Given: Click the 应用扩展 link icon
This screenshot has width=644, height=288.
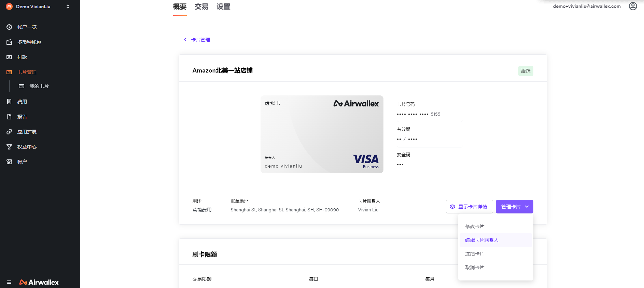Looking at the screenshot, I should tap(9, 132).
